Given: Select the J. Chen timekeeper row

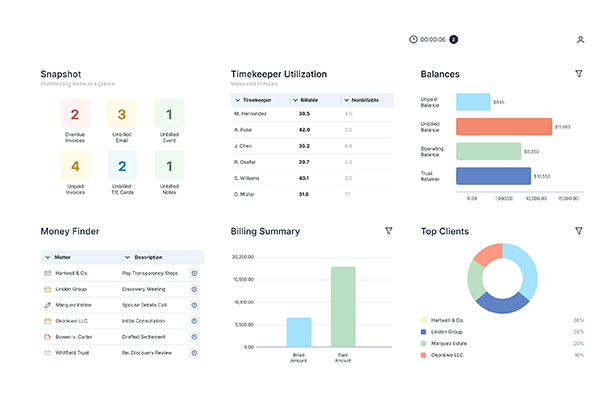Looking at the screenshot, I should (x=312, y=146).
